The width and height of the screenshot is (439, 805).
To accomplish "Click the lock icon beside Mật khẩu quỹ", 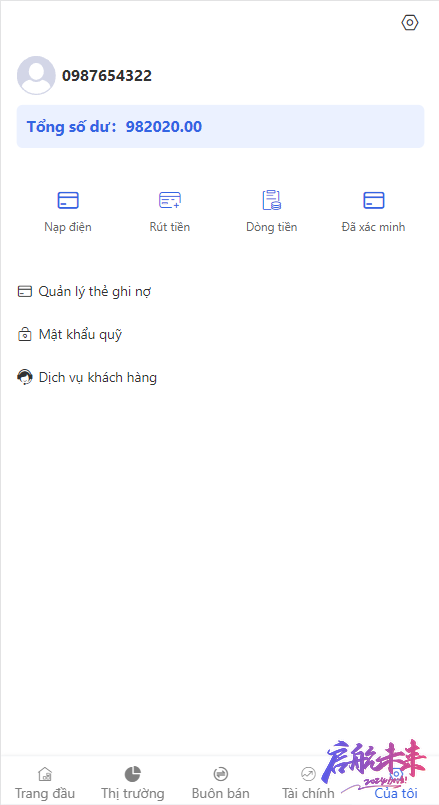I will [25, 335].
